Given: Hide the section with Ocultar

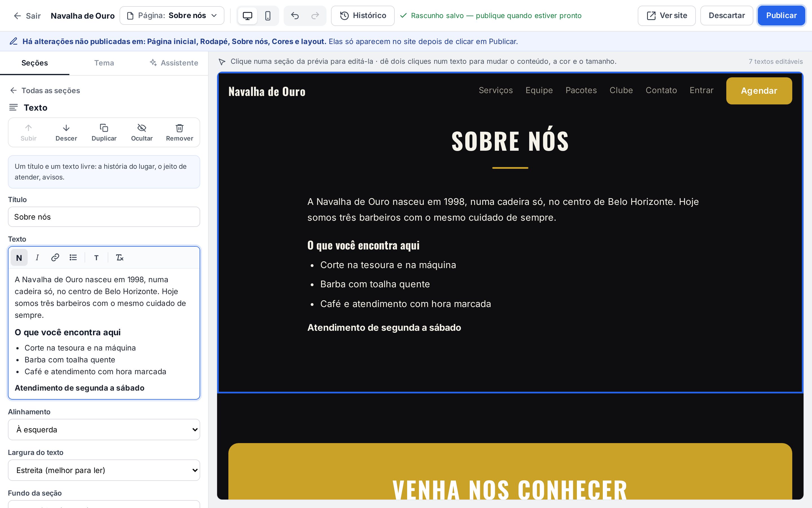Looking at the screenshot, I should tap(142, 132).
